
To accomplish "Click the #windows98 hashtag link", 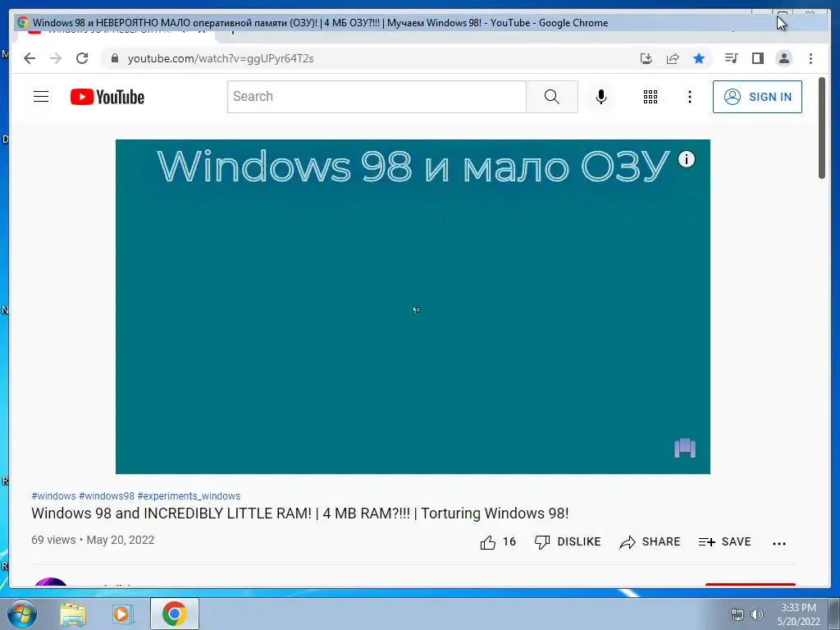I will (107, 496).
